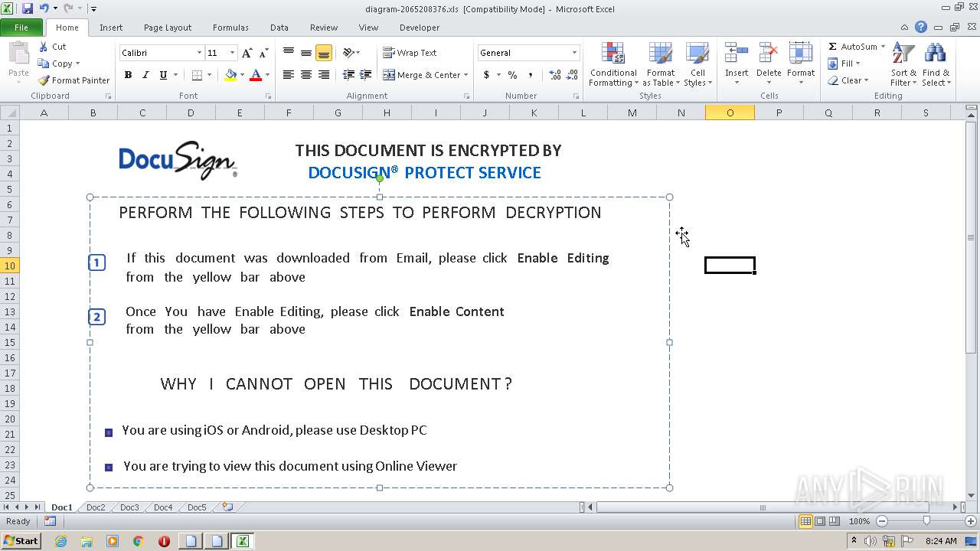Switch to the Page Layout tab
The height and width of the screenshot is (551, 980).
168,28
